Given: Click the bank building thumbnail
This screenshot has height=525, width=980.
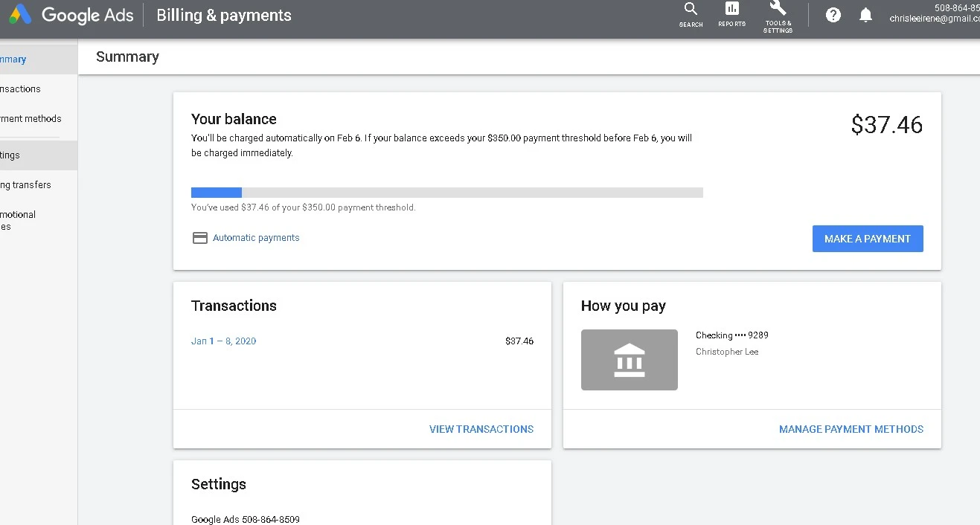Looking at the screenshot, I should (x=629, y=360).
